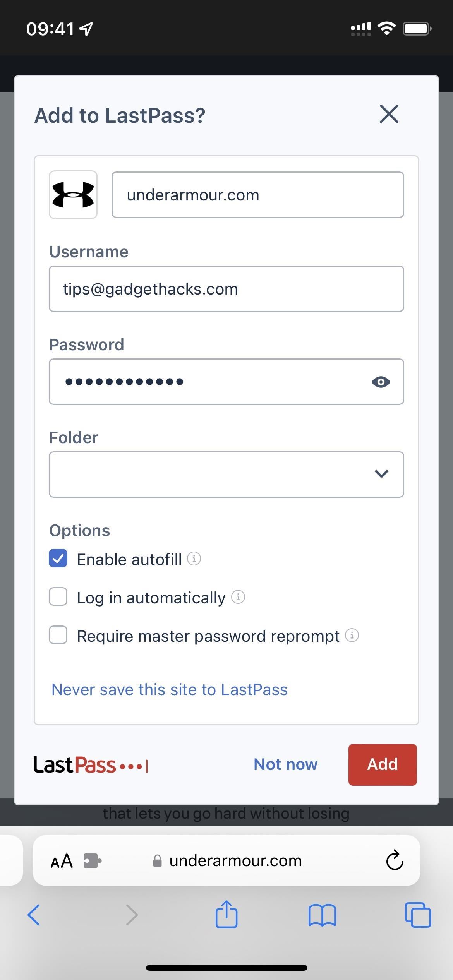Open info icon next to Enable autofill
453x980 pixels.
[x=194, y=559]
